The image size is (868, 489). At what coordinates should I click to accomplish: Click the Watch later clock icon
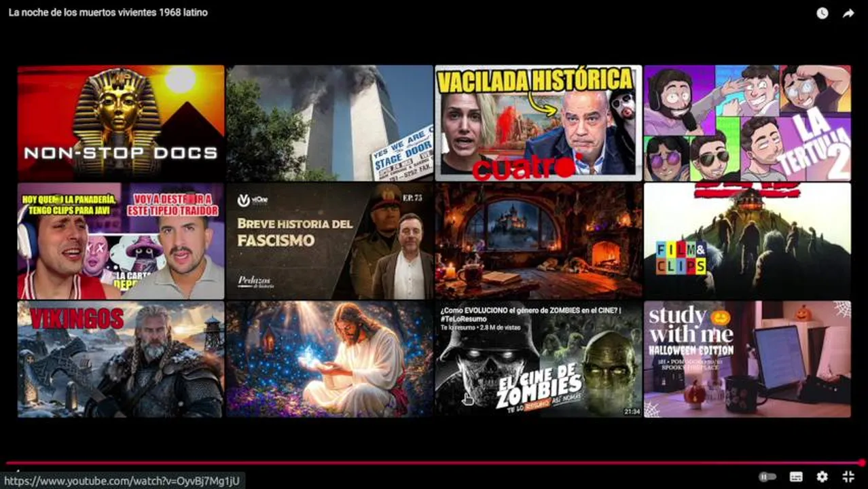pos(822,13)
